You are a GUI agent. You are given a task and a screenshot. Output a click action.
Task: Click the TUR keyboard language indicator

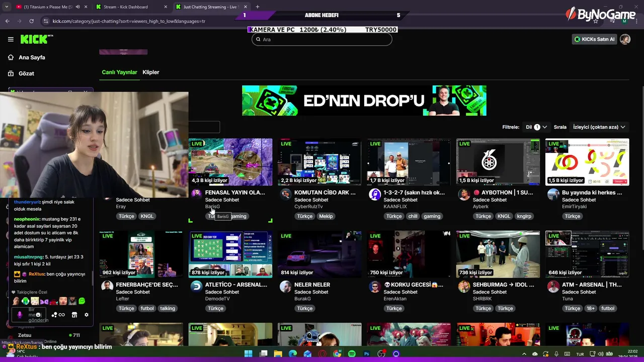click(580, 354)
